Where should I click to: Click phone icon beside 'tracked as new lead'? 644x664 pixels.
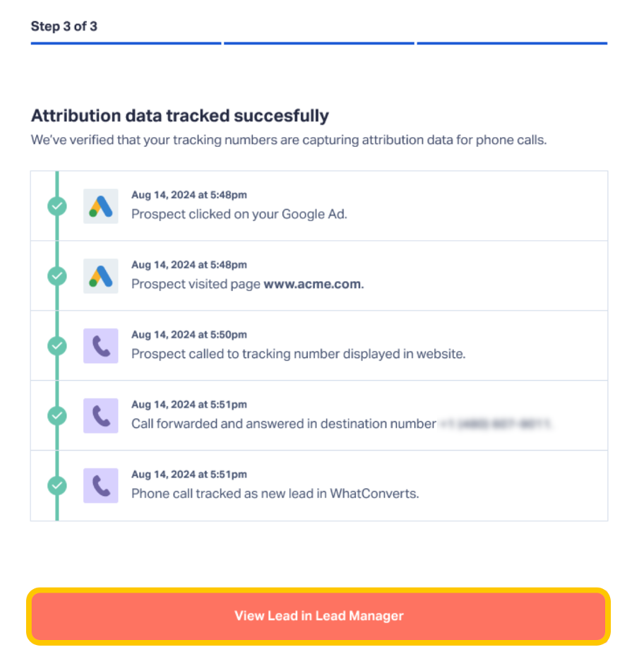101,485
